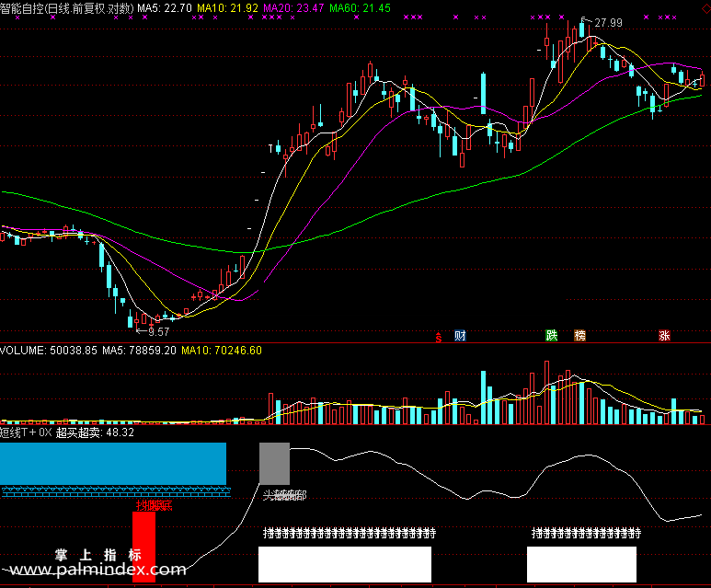
Task: Select the magenta MA20: 23.47 label
Action: coord(293,8)
